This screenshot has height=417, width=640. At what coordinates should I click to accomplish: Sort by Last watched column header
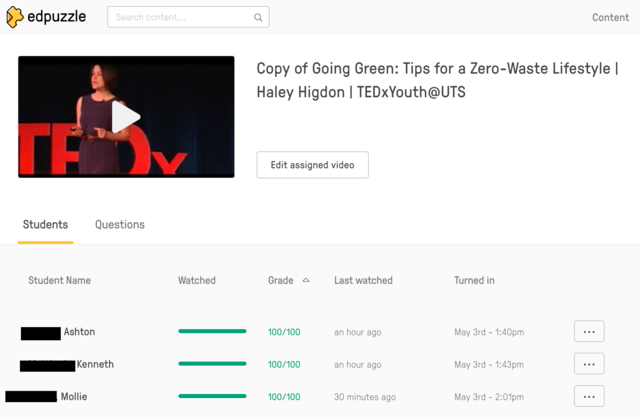(x=363, y=280)
